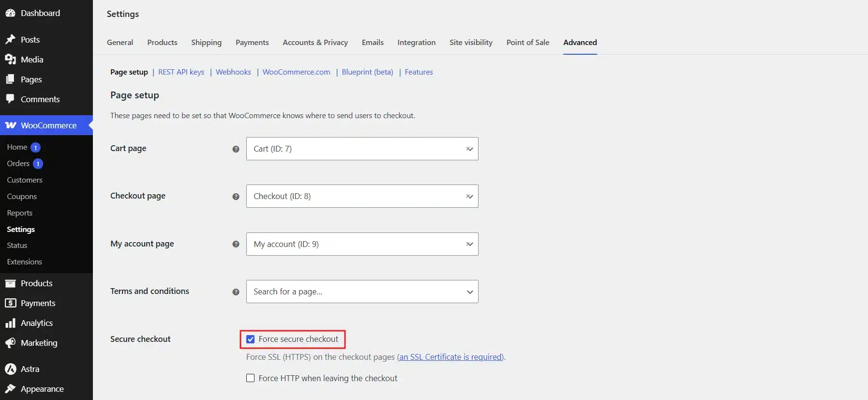Open Customers in WooCommerce submenu
The image size is (868, 400).
25,180
